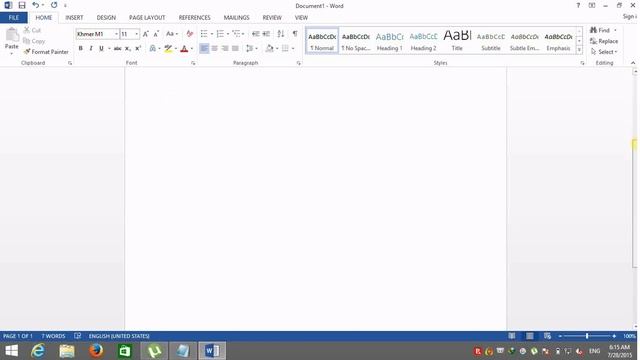
Task: Activate the Format Painter brush
Action: point(46,52)
